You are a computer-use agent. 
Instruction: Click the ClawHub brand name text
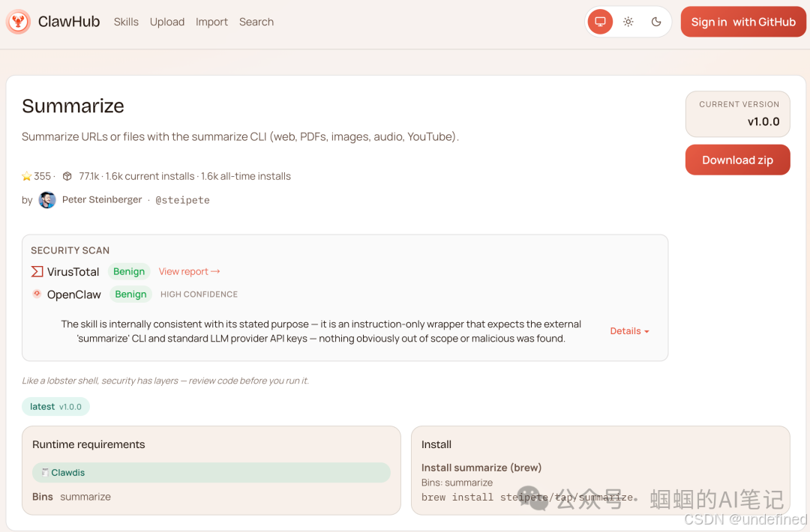click(69, 22)
